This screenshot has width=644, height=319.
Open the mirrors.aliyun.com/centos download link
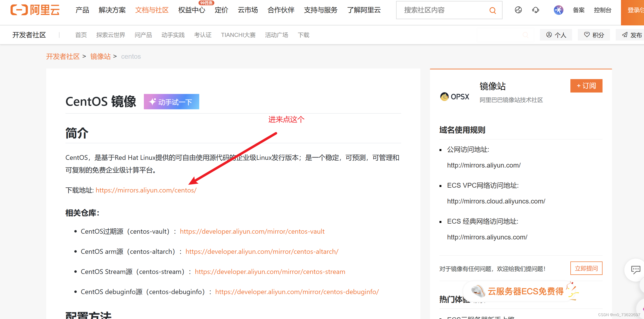point(146,190)
